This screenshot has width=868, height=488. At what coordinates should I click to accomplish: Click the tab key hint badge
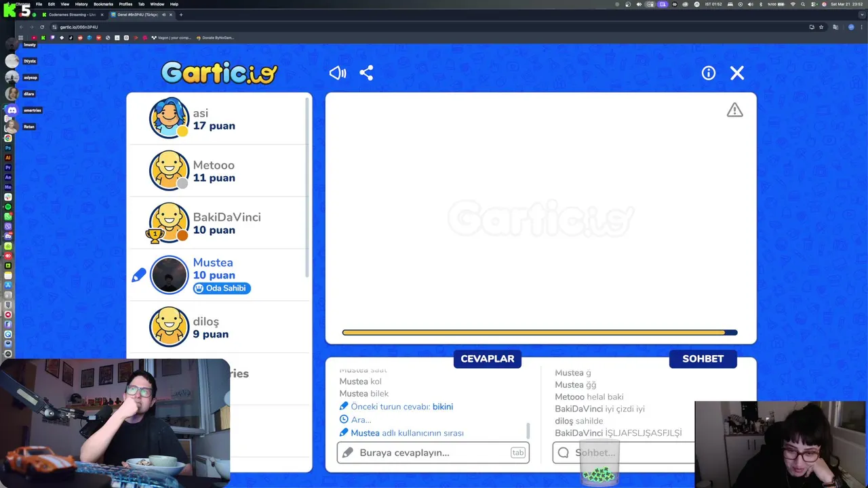coord(518,453)
